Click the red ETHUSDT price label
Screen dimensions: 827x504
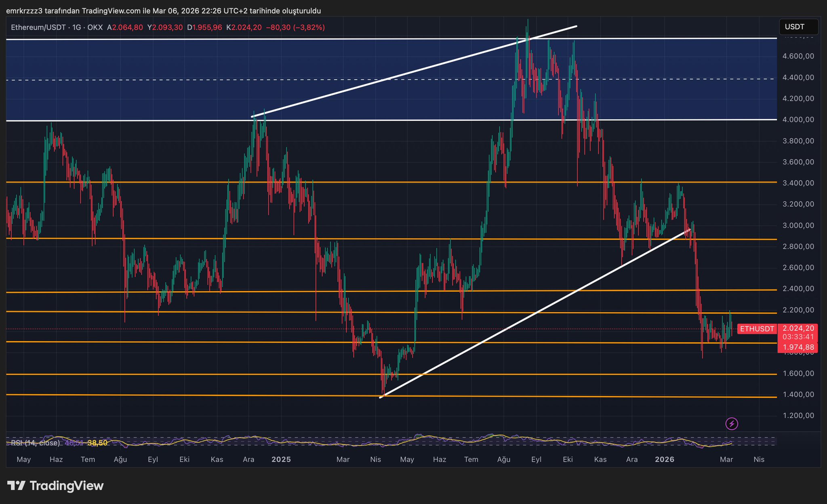click(757, 329)
